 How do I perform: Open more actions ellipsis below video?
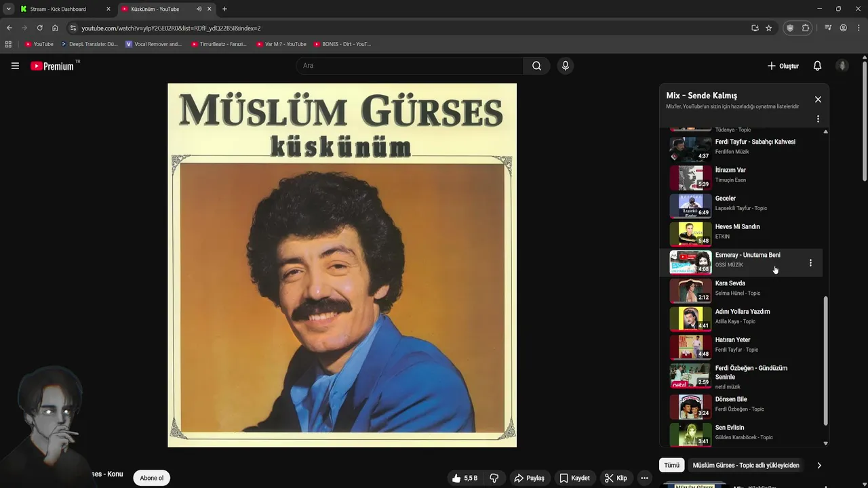coord(644,478)
